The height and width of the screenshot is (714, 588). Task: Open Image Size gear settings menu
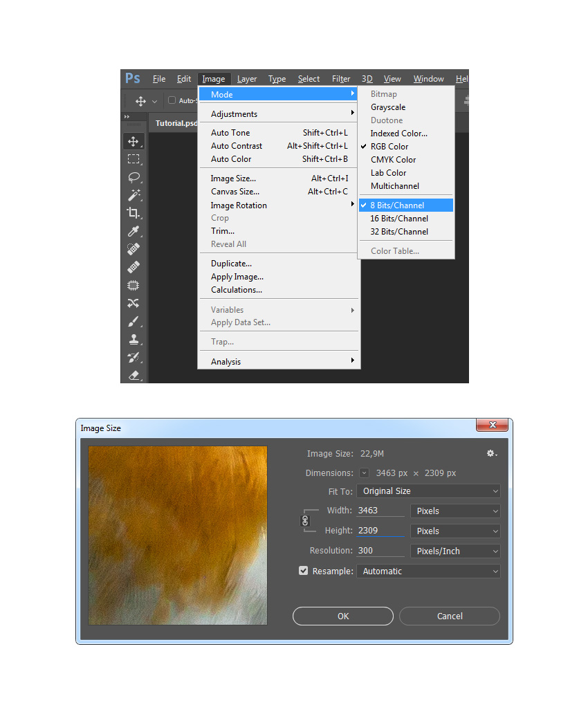point(491,454)
